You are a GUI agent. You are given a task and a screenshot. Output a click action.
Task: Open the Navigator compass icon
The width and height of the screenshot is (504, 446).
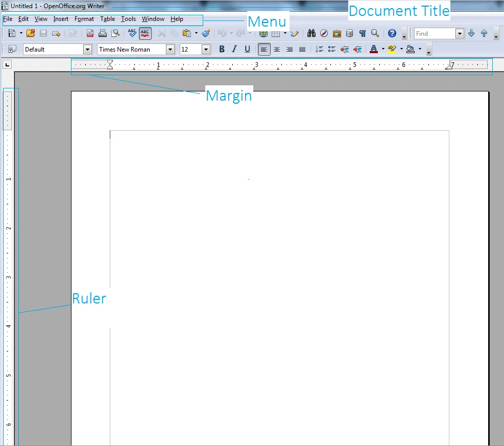pos(324,33)
